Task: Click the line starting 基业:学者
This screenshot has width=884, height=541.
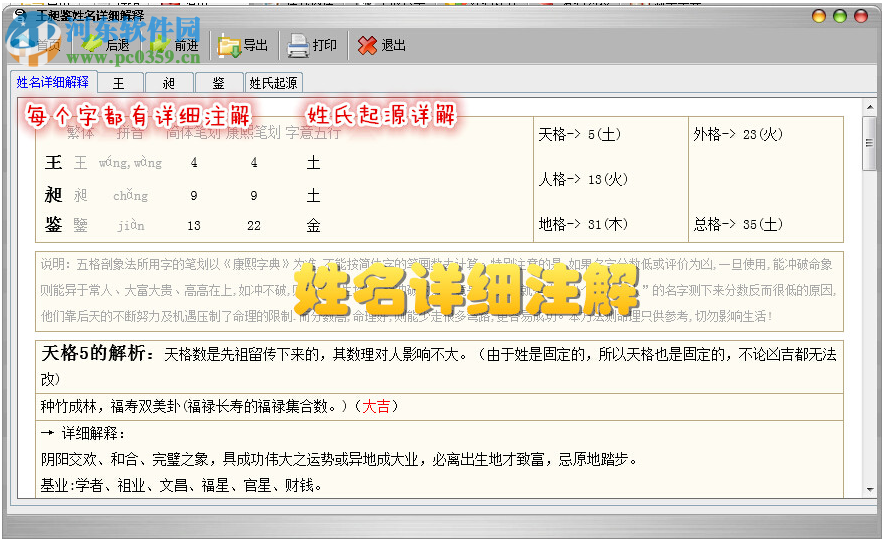Action: point(182,485)
